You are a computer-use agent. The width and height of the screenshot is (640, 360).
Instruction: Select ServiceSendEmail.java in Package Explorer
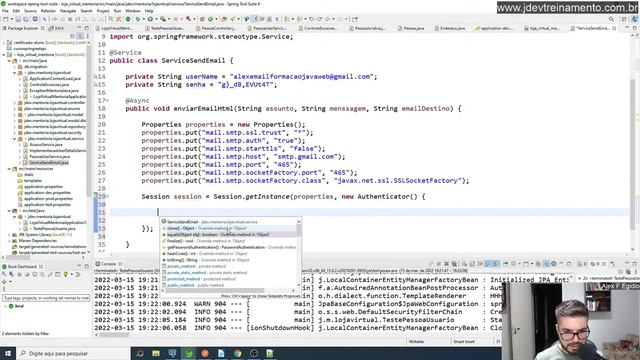coord(48,162)
